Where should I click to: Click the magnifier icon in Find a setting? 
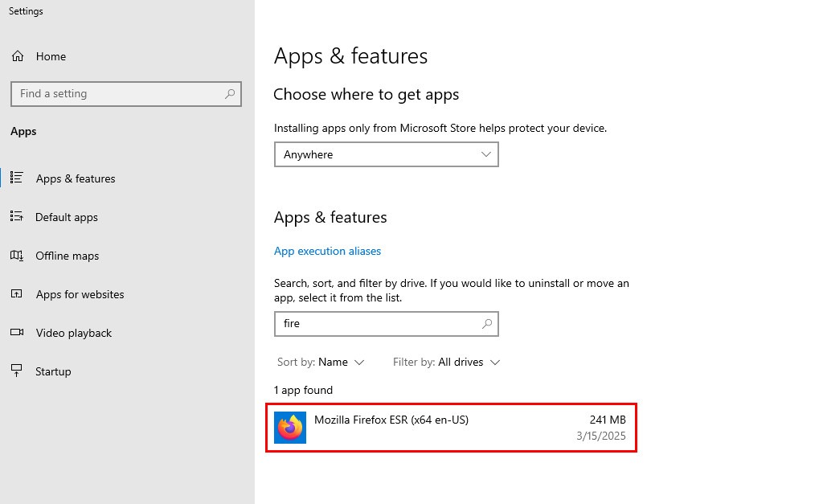(230, 94)
